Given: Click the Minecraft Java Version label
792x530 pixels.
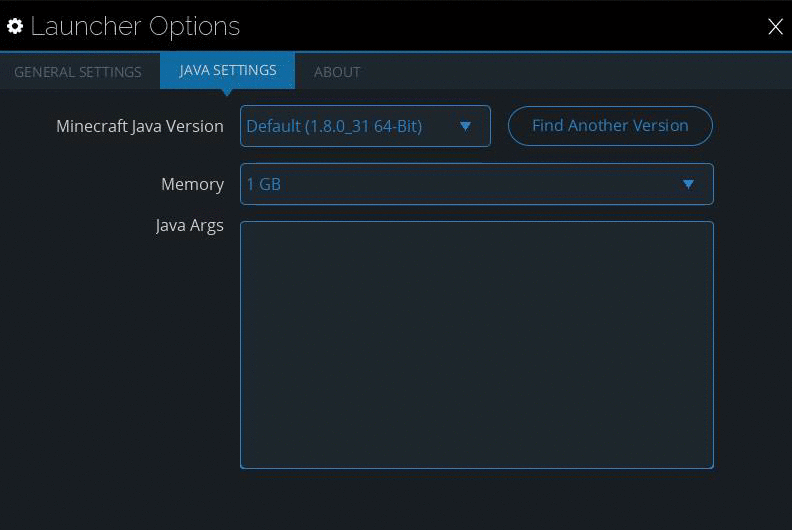Looking at the screenshot, I should tap(140, 126).
